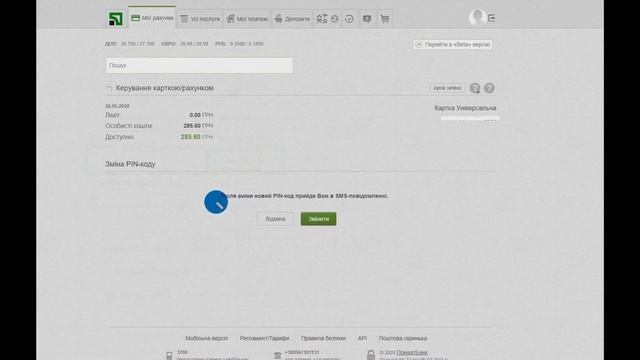Click the padlock security icon in footer
640x360 pixels.
371,355
